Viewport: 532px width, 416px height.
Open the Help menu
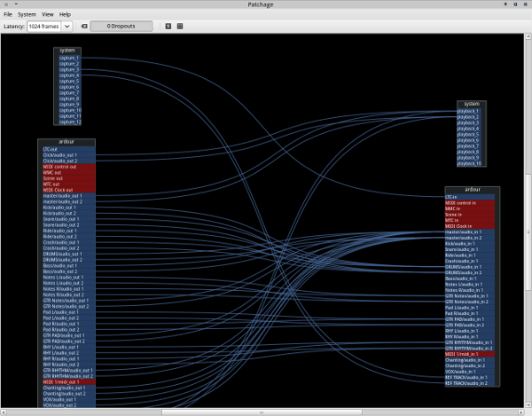(x=65, y=14)
